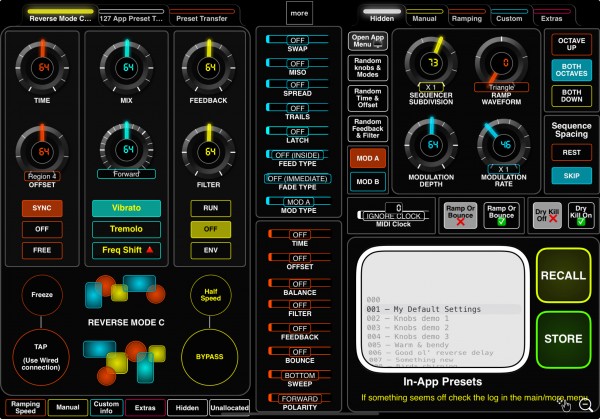Open the Preset Transfer tab
The height and width of the screenshot is (419, 600).
[x=202, y=16]
